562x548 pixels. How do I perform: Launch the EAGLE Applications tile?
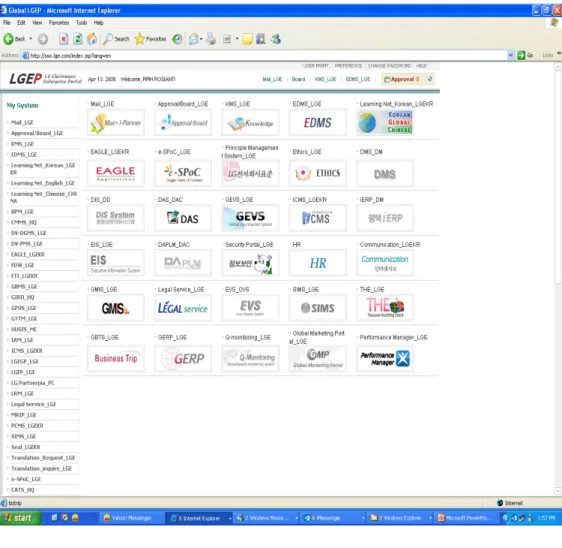click(115, 173)
